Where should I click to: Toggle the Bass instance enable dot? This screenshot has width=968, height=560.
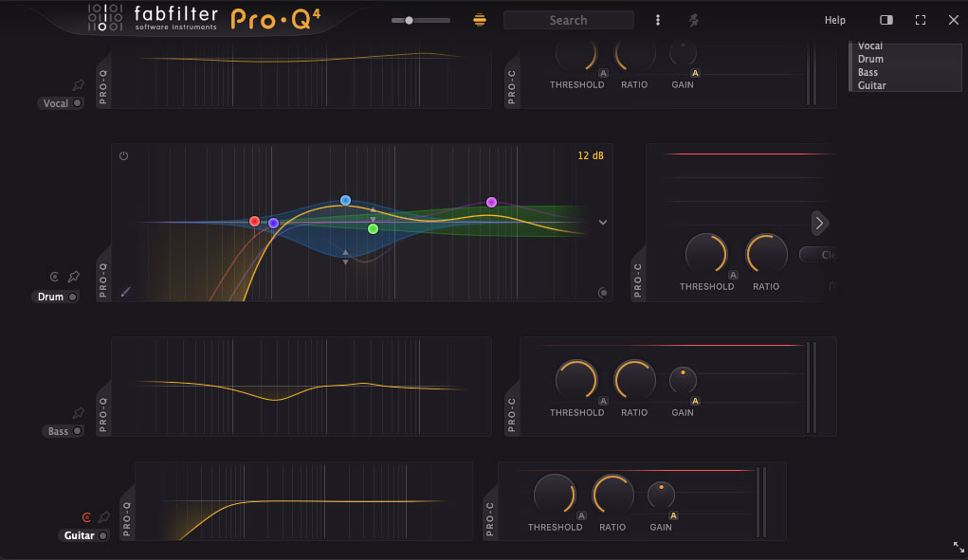[77, 431]
